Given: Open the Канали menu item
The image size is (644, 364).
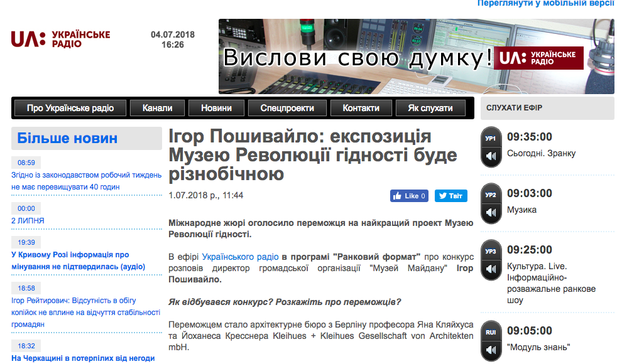Looking at the screenshot, I should (x=157, y=108).
